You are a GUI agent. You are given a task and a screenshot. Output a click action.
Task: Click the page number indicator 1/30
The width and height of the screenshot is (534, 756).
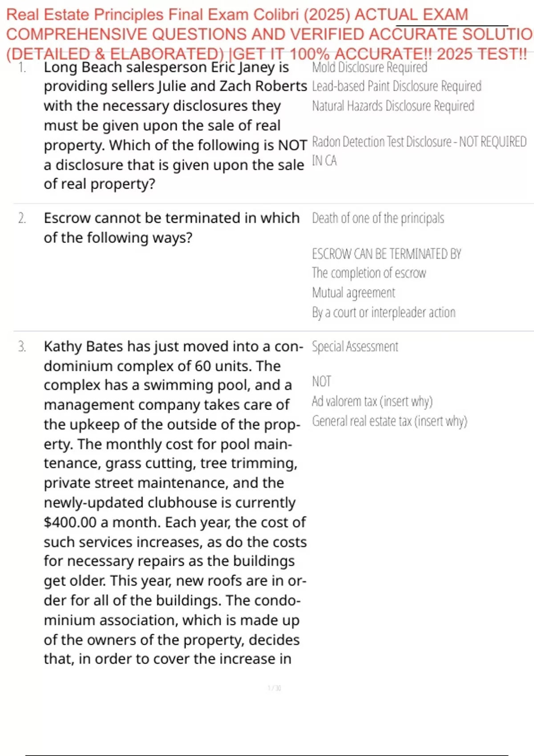point(274,688)
